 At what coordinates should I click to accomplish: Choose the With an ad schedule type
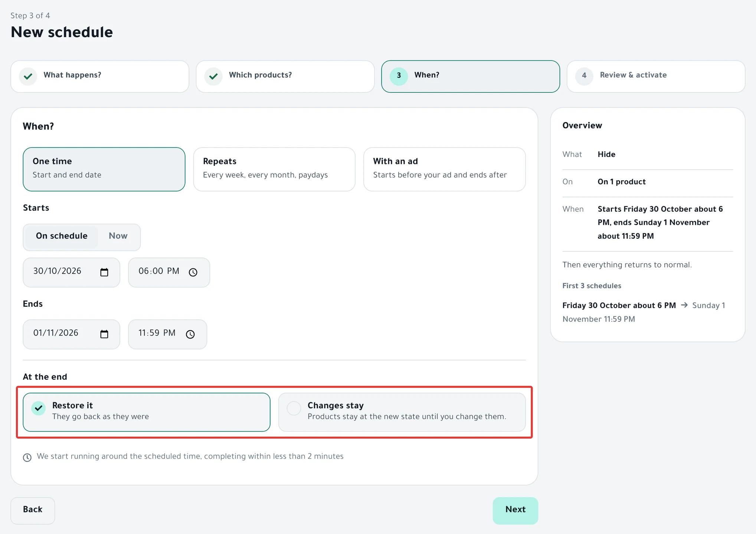(445, 169)
